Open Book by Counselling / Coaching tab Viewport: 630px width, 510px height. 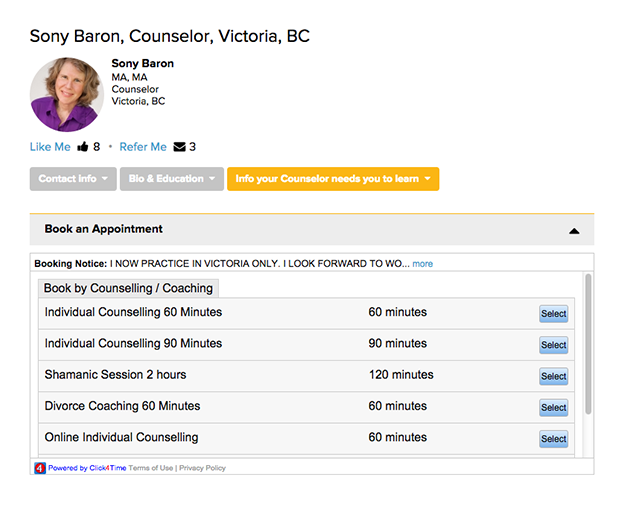coord(128,288)
